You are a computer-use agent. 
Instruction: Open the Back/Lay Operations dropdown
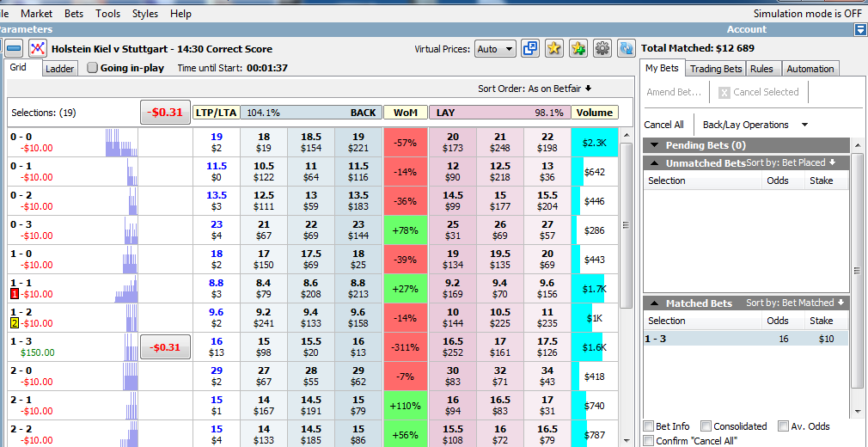[x=755, y=125]
